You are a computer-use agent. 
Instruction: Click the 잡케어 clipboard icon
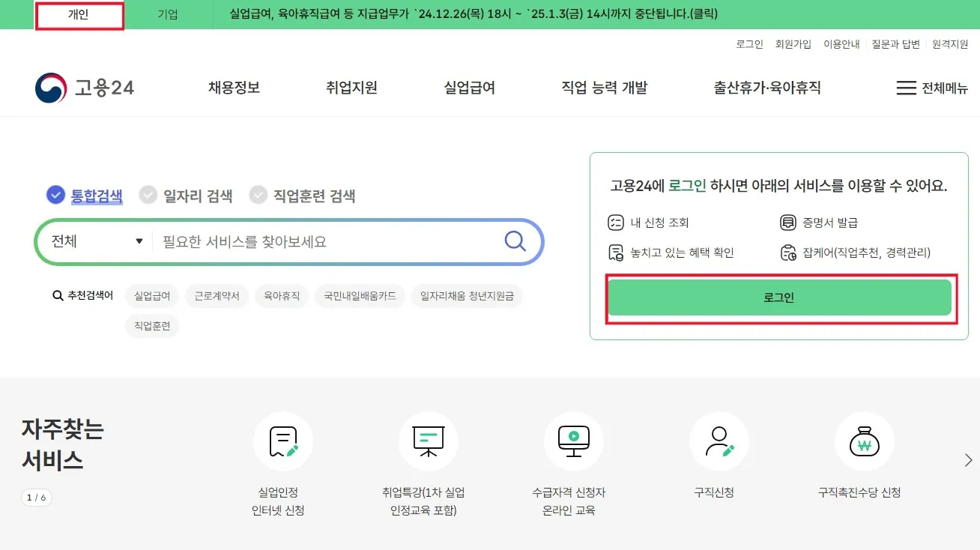(788, 253)
